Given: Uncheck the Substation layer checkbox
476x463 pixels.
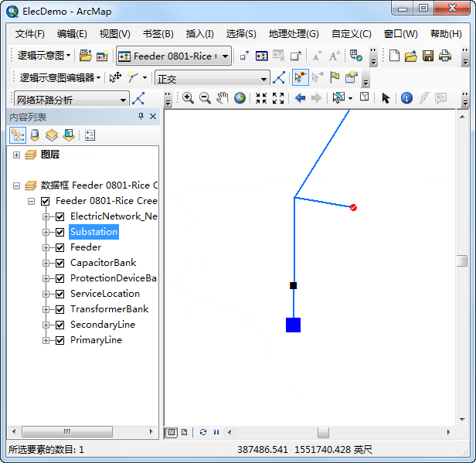Looking at the screenshot, I should (x=59, y=232).
